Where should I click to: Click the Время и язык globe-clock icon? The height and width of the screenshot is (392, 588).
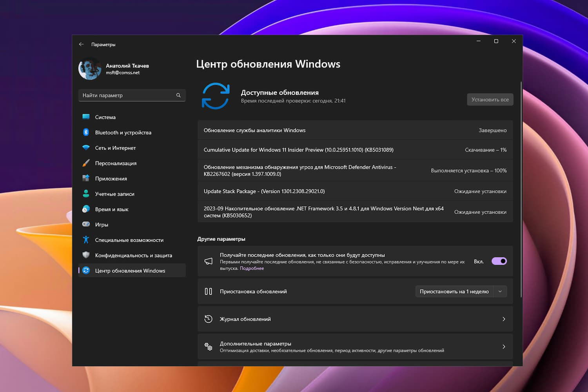pyautogui.click(x=86, y=209)
